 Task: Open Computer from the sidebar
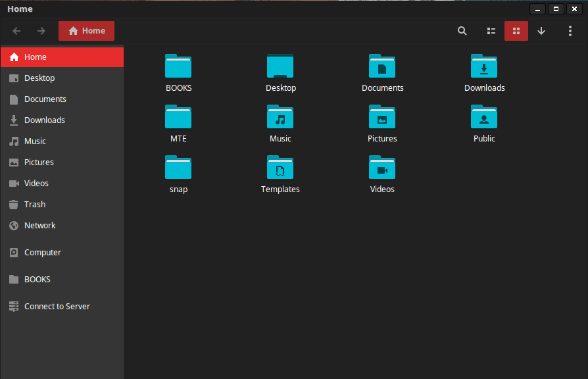(42, 252)
